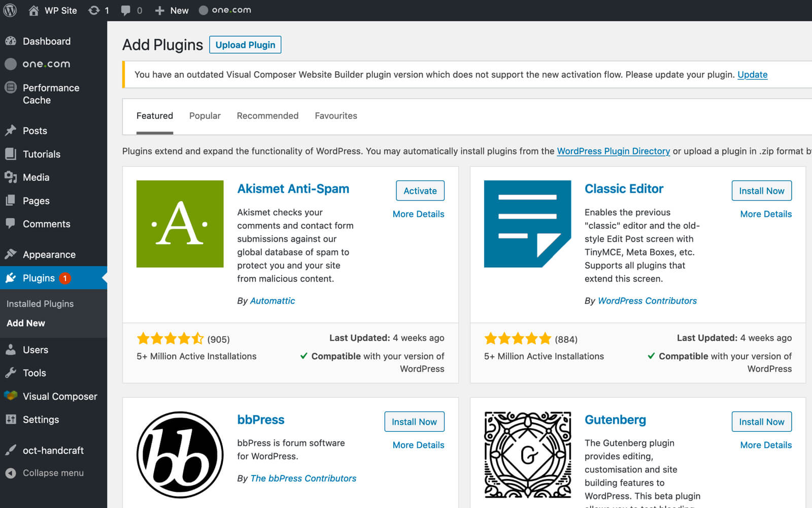This screenshot has height=508, width=812.
Task: Click the Classic Editor title link
Action: 624,188
